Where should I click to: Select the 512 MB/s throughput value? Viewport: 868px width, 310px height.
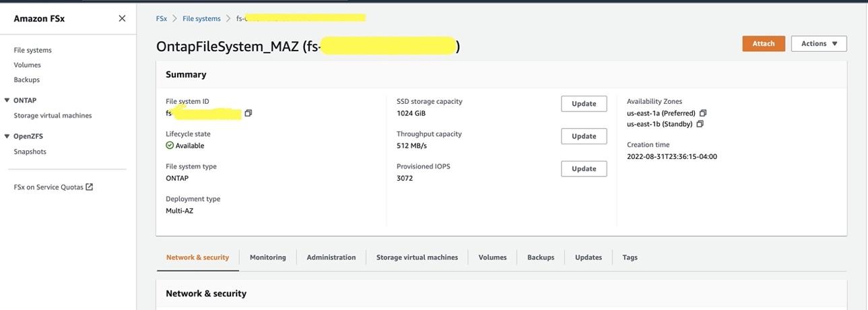(411, 146)
